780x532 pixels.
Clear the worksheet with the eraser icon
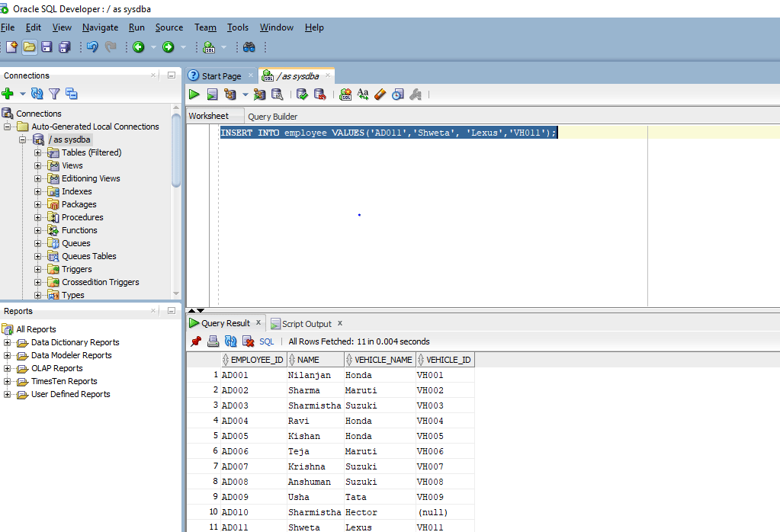[380, 94]
